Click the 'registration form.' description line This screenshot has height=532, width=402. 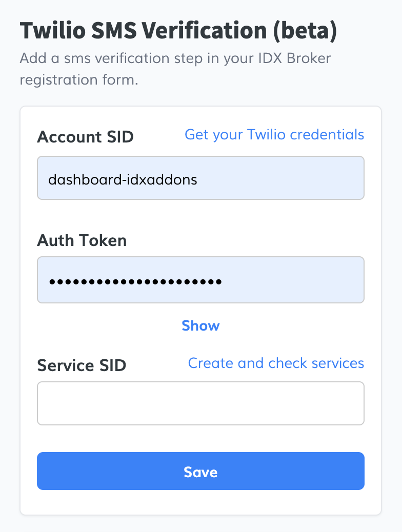tap(79, 80)
